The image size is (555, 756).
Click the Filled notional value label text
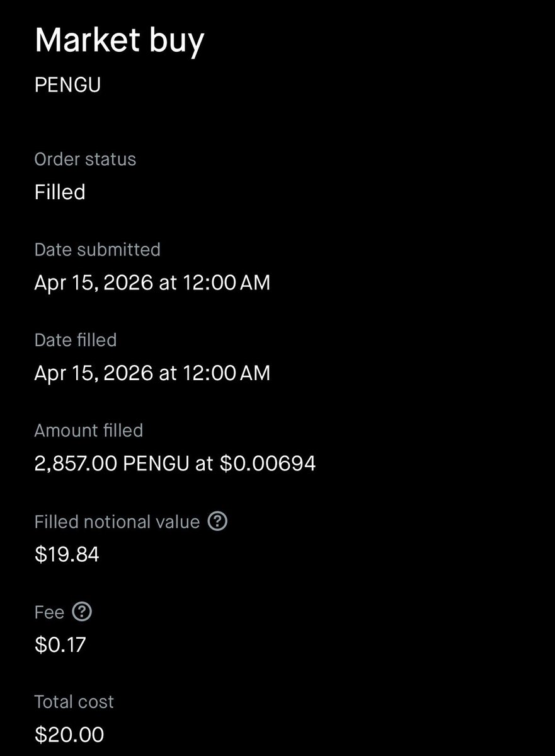(117, 521)
